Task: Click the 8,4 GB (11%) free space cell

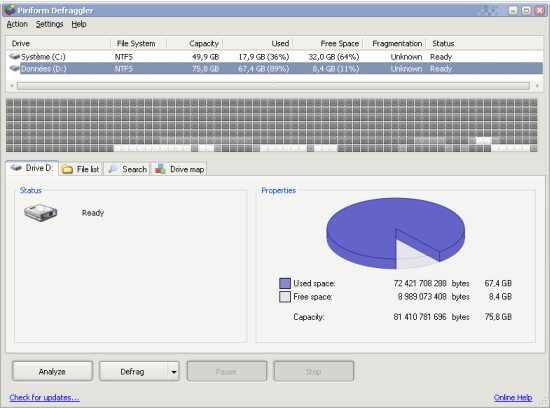Action: (336, 69)
